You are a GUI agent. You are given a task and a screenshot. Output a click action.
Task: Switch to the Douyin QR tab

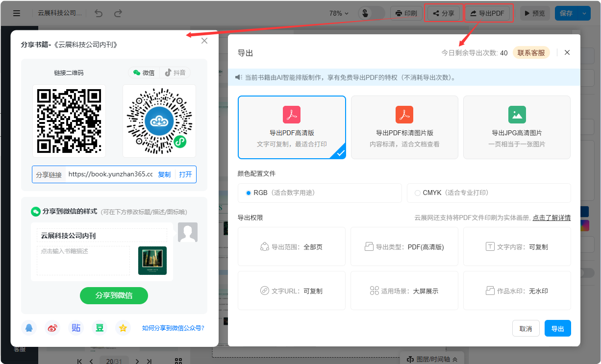tap(175, 73)
